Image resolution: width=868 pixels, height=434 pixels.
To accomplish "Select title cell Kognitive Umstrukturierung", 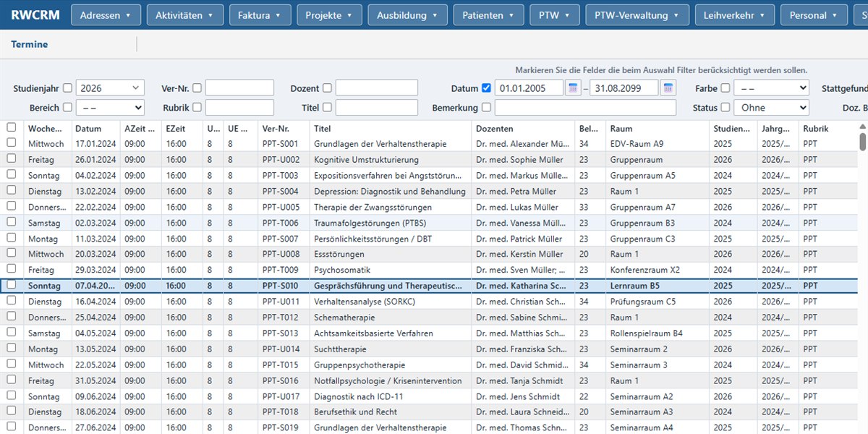I will pos(391,159).
